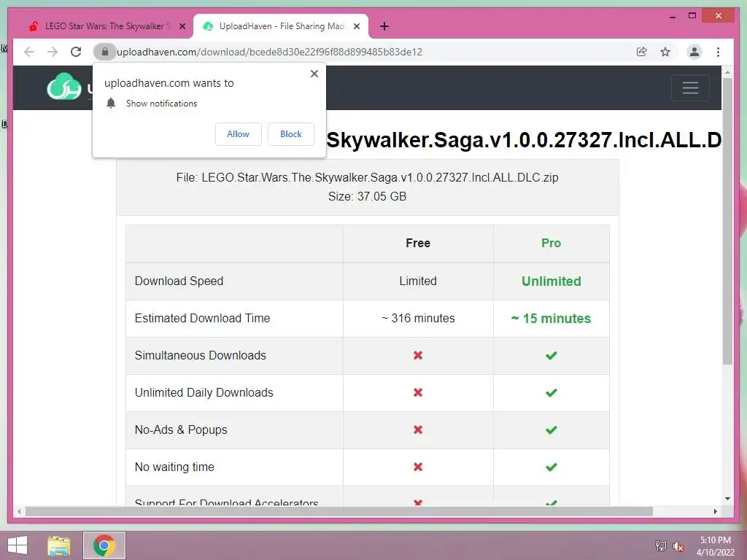747x560 pixels.
Task: Dismiss the notification permission popup
Action: click(314, 74)
